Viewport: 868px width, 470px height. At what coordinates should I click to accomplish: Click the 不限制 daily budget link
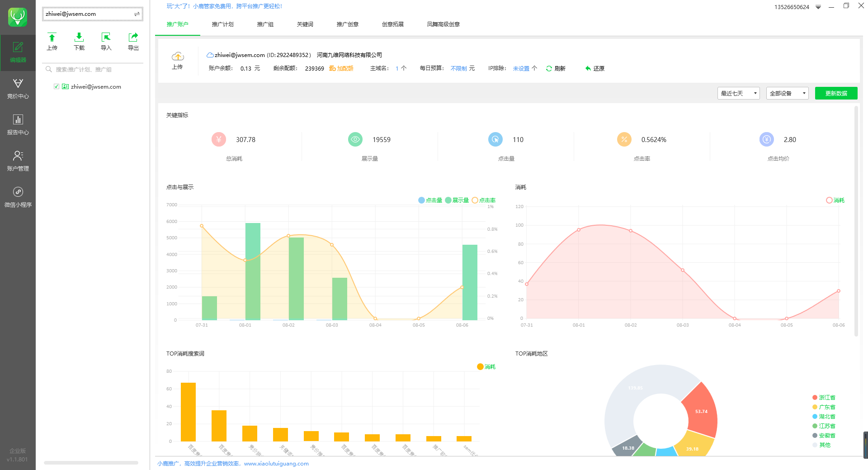pos(458,68)
